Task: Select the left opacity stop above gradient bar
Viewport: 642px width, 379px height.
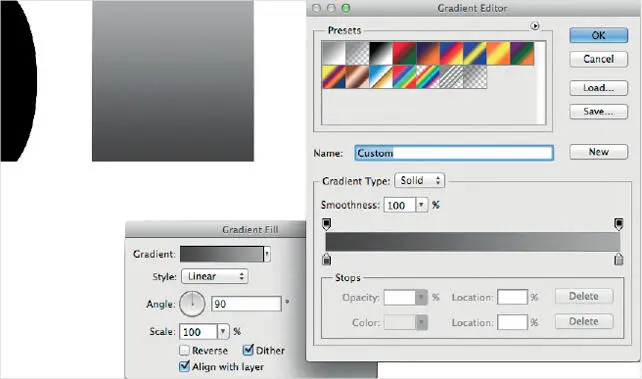Action: pos(326,224)
